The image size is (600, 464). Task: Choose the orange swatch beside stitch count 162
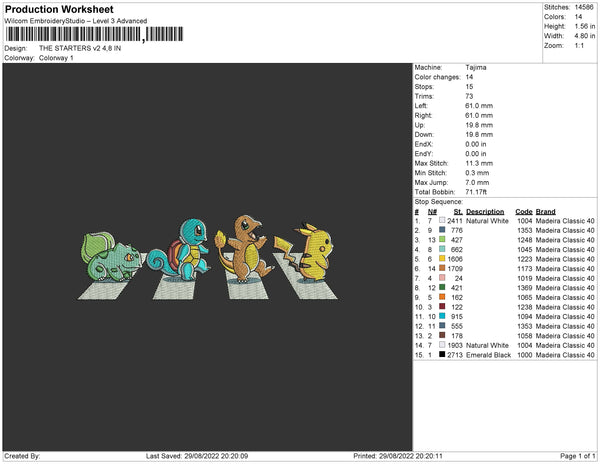pyautogui.click(x=442, y=297)
